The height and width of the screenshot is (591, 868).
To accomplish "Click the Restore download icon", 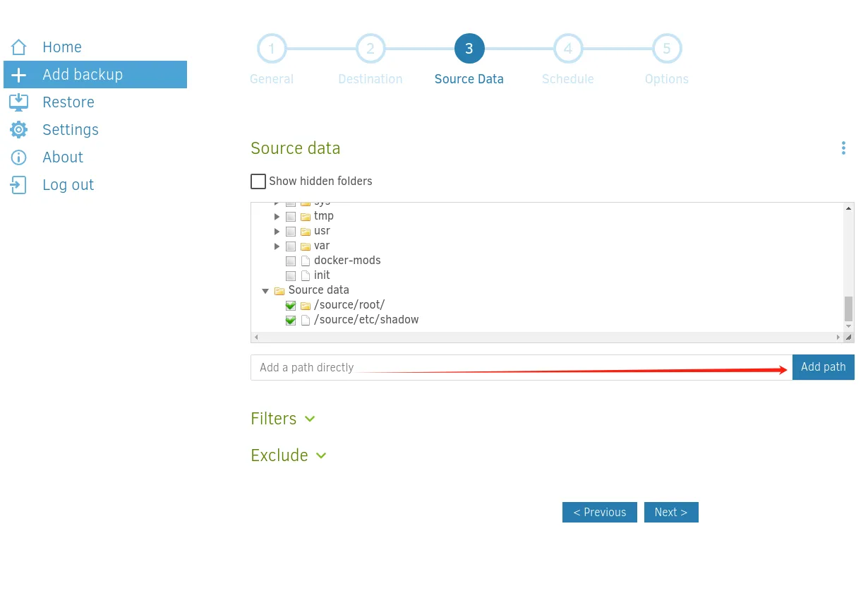I will click(x=18, y=102).
